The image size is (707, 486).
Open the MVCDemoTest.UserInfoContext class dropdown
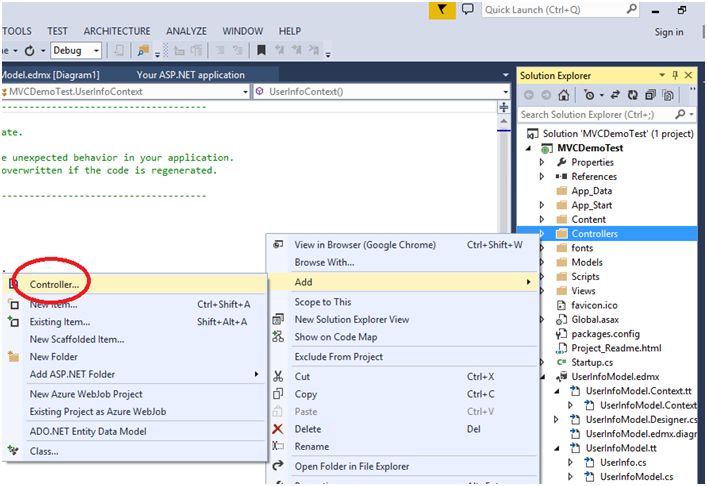pos(243,91)
